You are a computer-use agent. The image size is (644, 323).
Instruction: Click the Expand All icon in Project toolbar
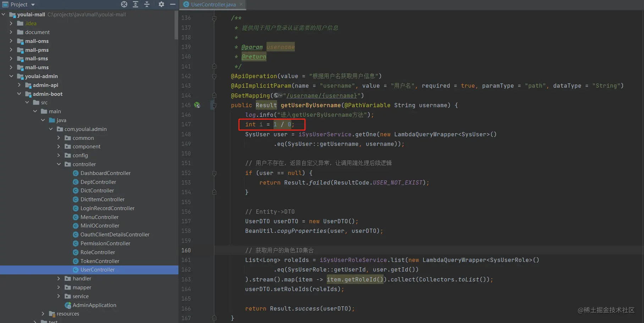[x=136, y=4]
